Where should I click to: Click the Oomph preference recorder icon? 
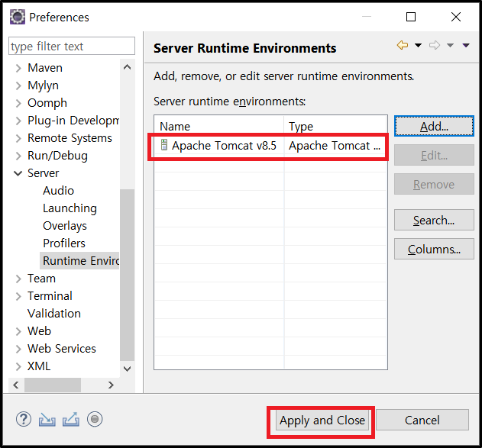95,419
